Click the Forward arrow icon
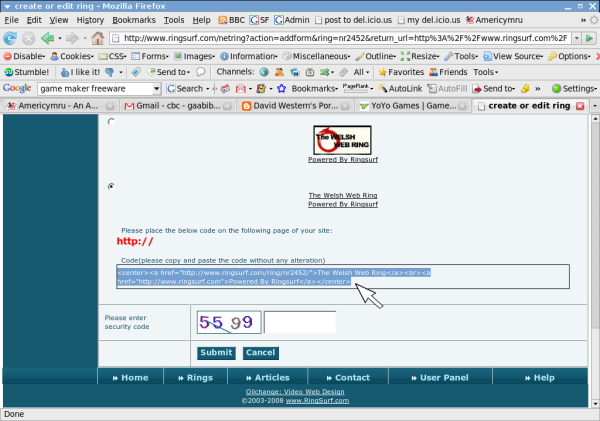This screenshot has width=600, height=421. click(72, 38)
